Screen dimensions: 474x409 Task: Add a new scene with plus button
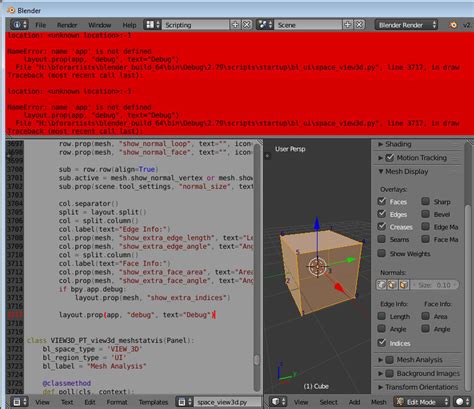(x=348, y=25)
